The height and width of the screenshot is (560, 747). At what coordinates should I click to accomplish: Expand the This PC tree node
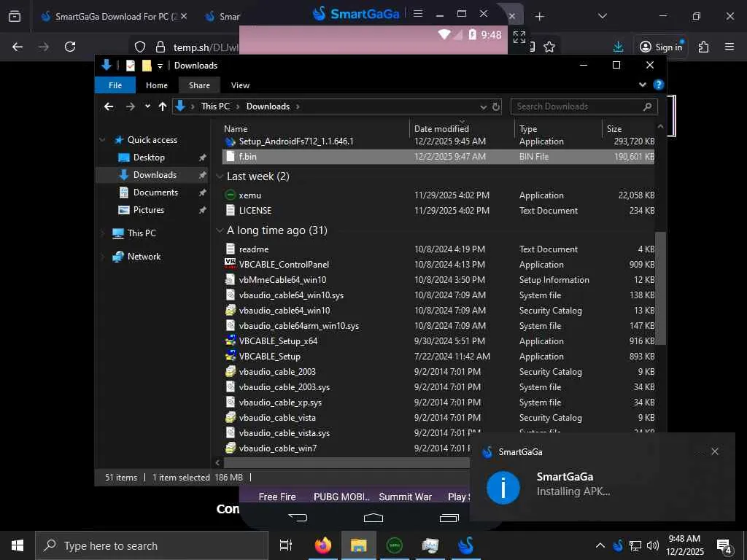[x=102, y=233]
